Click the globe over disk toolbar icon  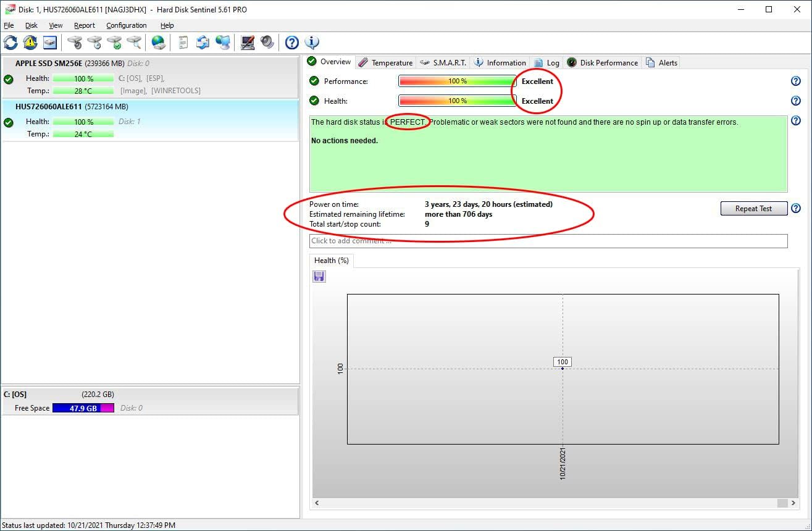[x=159, y=43]
